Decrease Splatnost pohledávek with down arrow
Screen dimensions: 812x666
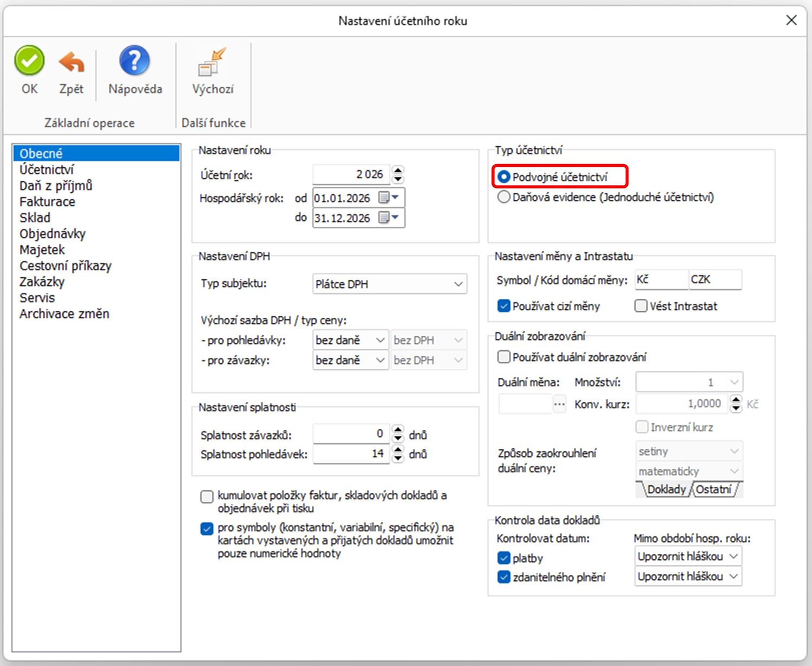398,458
